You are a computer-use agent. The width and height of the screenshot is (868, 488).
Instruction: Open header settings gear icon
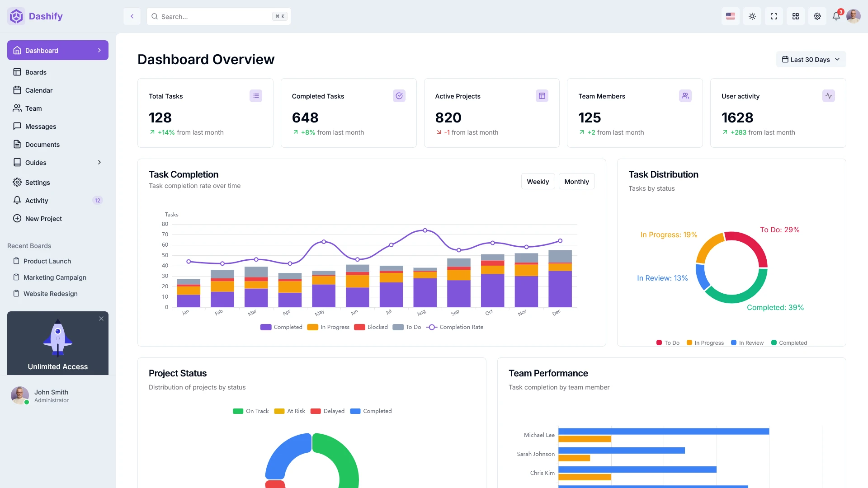(x=817, y=16)
